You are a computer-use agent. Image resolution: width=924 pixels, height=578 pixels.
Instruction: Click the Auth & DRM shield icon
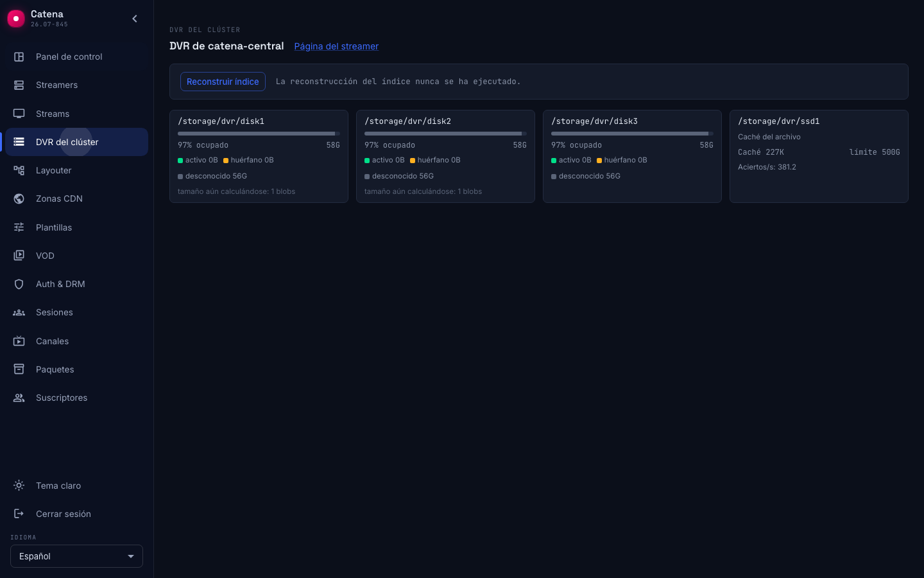[x=19, y=284]
